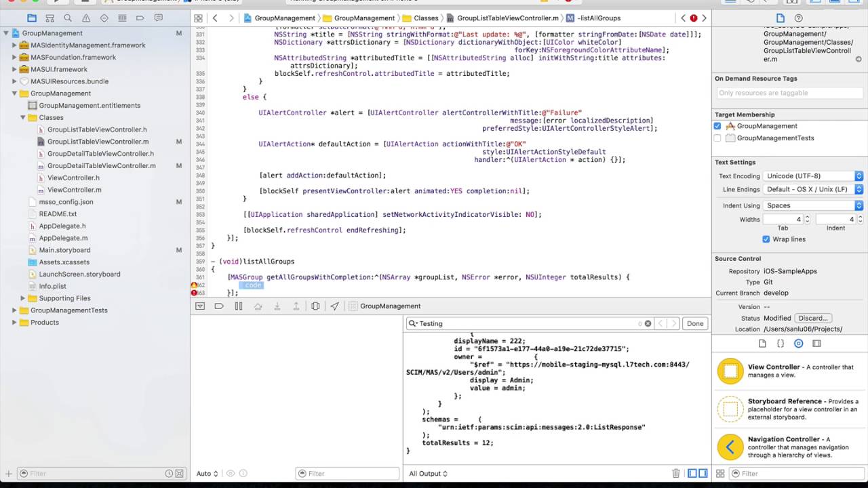Step out in debugger
This screenshot has height=488, width=868.
[x=296, y=306]
